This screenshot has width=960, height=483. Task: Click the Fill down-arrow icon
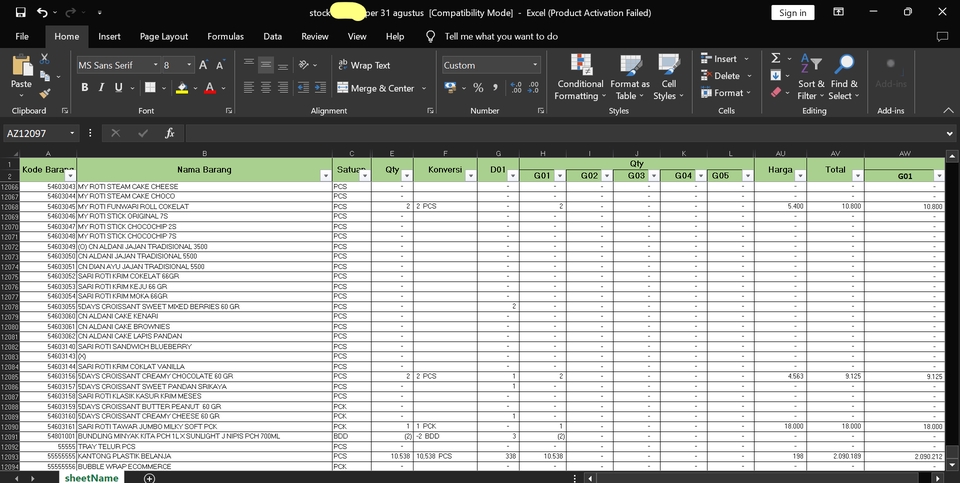tap(775, 75)
